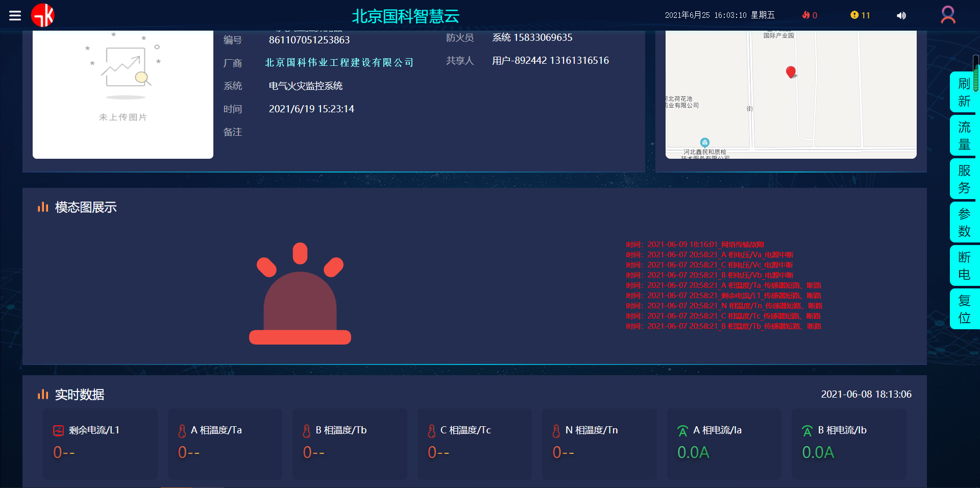Open the hamburger navigation menu
Viewport: 980px width, 488px height.
pos(15,15)
